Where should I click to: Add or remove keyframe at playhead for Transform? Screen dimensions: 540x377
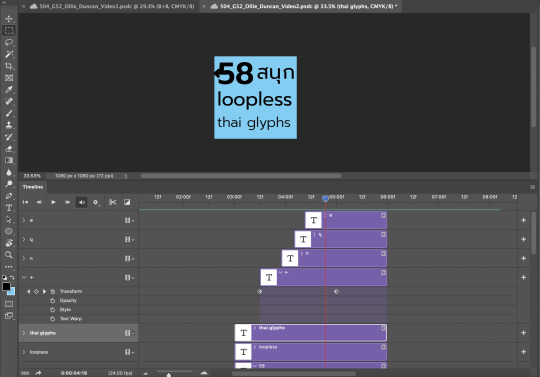tap(37, 292)
